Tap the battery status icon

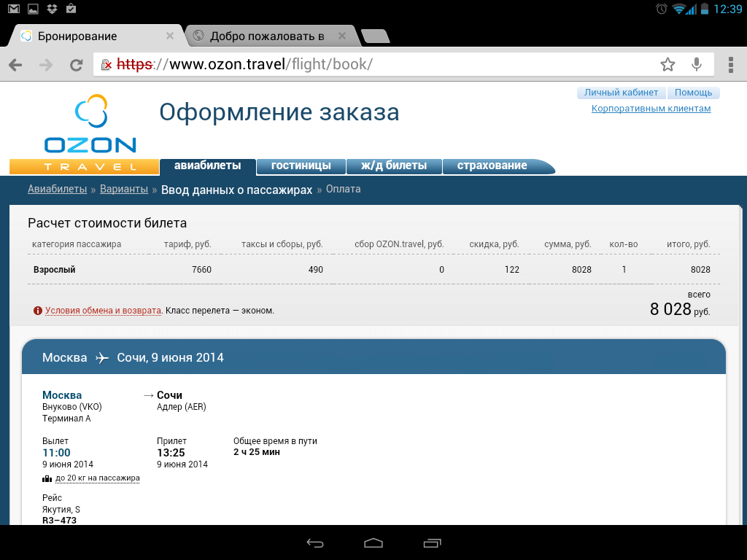click(705, 9)
